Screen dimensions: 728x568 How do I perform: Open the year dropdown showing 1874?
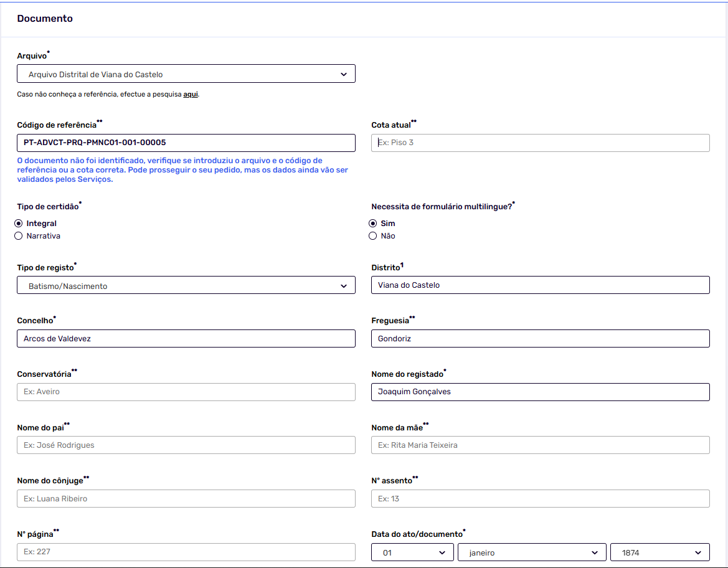coord(659,552)
